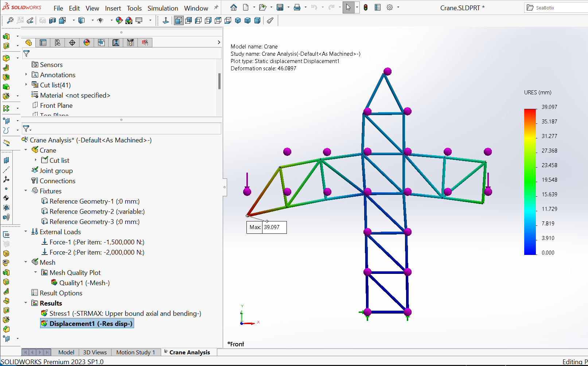
Task: Click the displacement color legend bar
Action: coord(530,182)
